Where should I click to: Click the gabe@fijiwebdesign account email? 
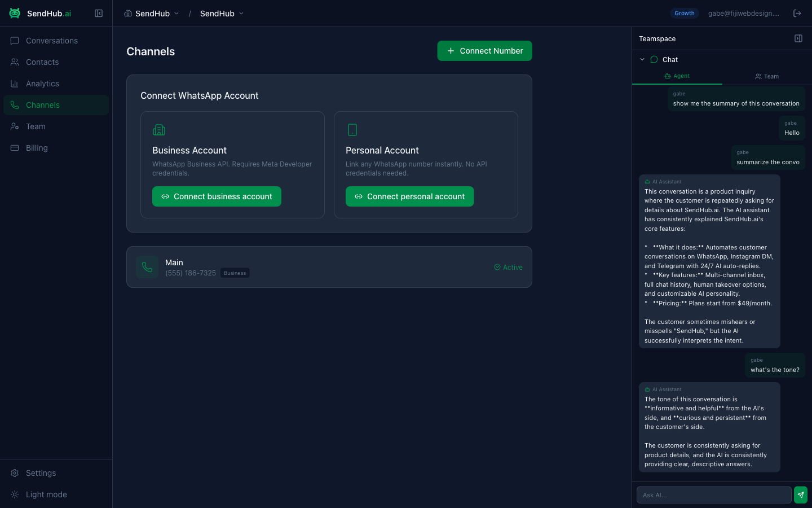click(744, 14)
